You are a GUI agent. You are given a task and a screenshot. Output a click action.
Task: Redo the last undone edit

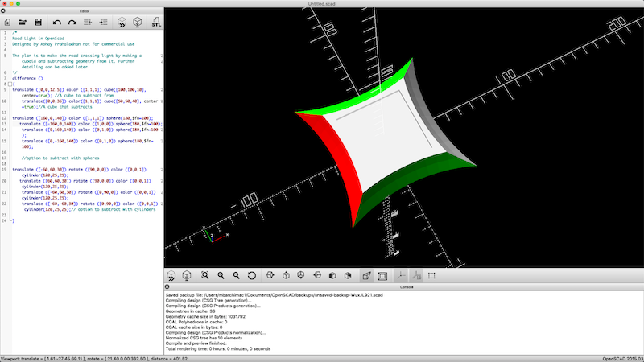coord(71,23)
